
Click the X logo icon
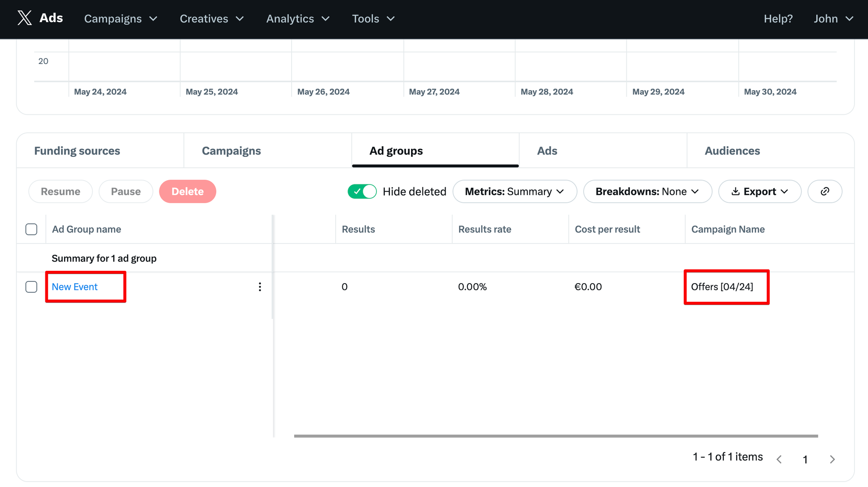tap(25, 18)
